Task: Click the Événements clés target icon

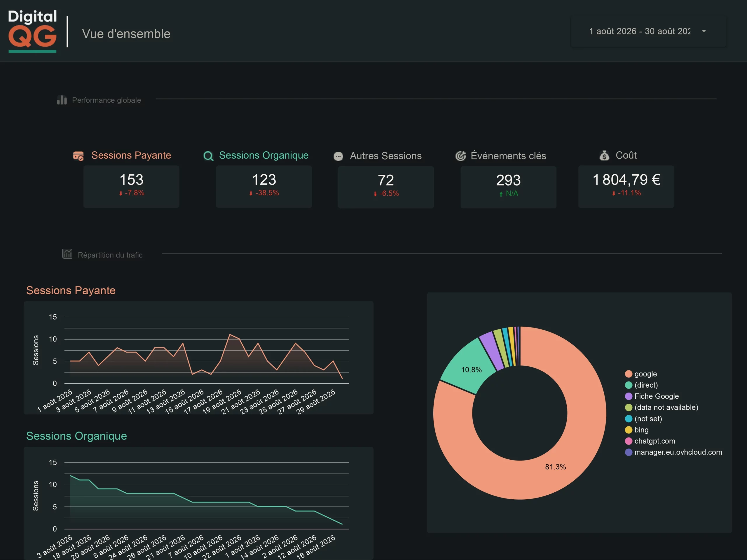Action: pos(460,156)
